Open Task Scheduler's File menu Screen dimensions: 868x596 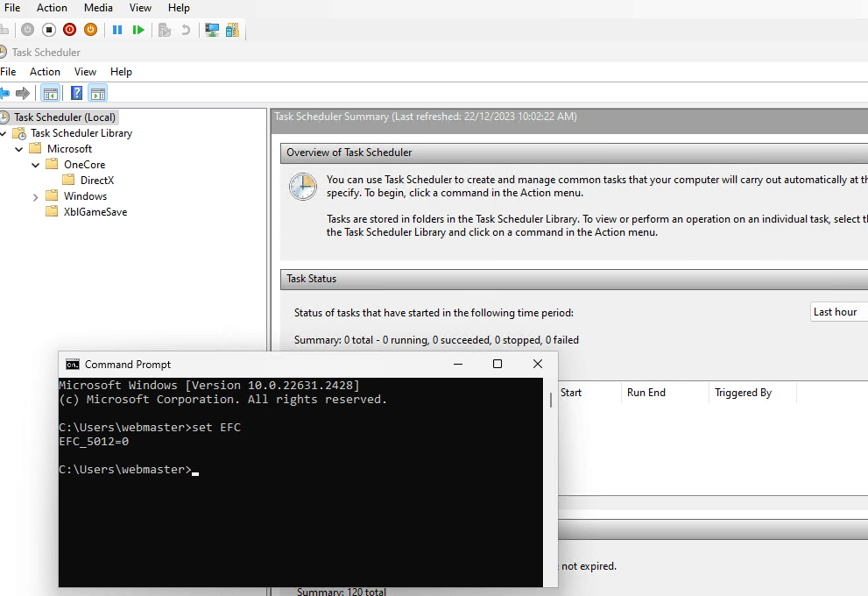(8, 72)
